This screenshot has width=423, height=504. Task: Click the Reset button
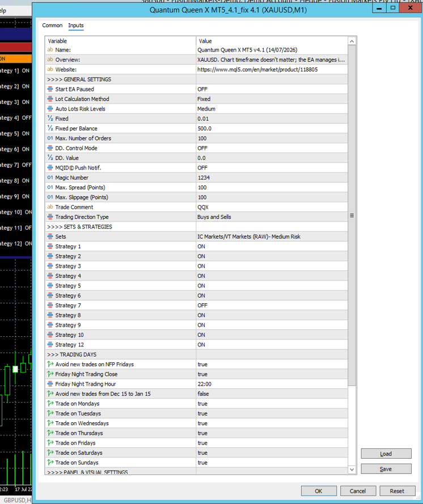397,491
